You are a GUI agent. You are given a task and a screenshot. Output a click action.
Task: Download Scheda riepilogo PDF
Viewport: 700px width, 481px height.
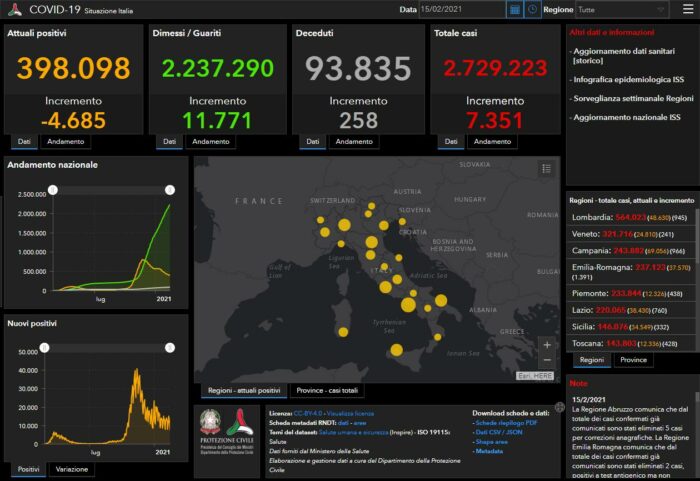(506, 423)
